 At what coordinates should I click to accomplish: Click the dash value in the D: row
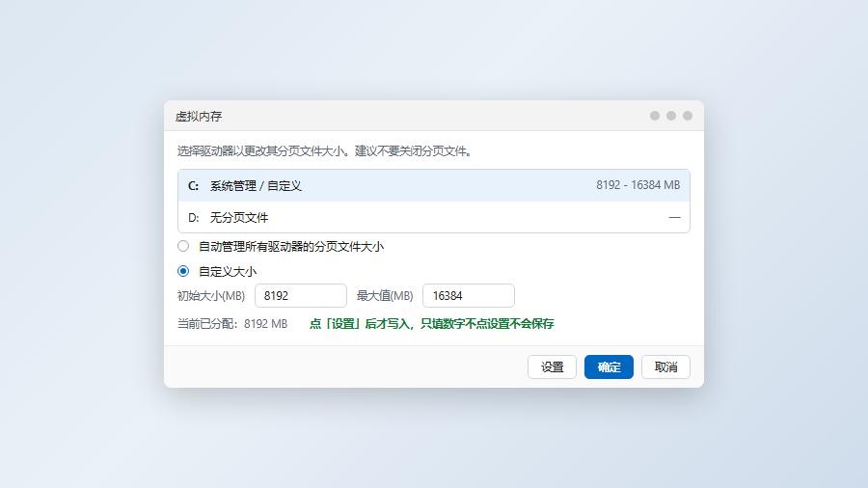pos(674,217)
